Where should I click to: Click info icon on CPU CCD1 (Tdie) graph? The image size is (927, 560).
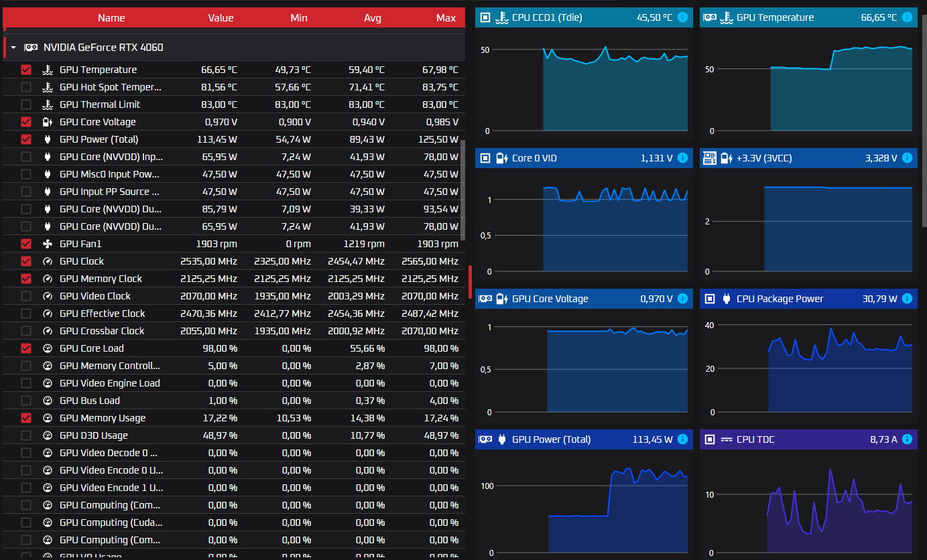(x=682, y=17)
